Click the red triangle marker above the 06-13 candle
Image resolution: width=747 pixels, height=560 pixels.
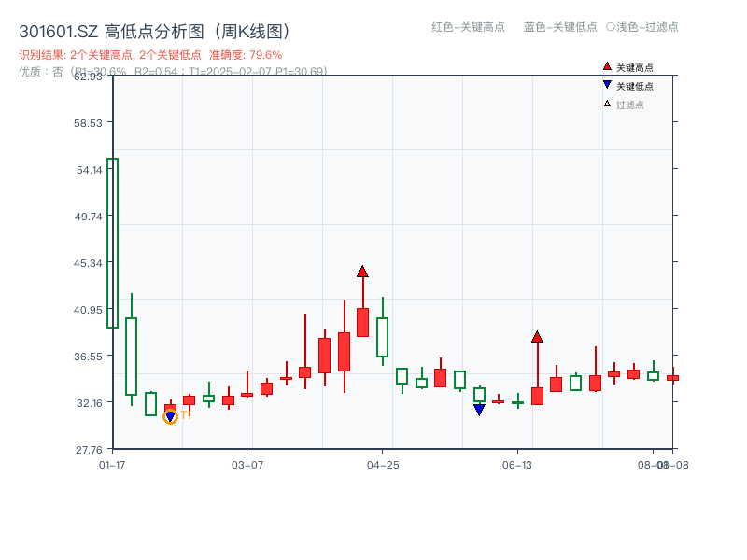(537, 336)
